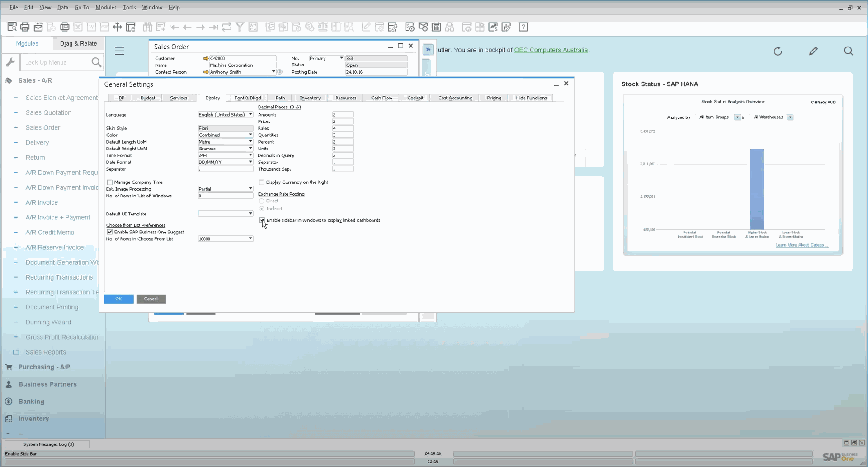
Task: Click the Refresh toolbar icon
Action: pos(226,27)
